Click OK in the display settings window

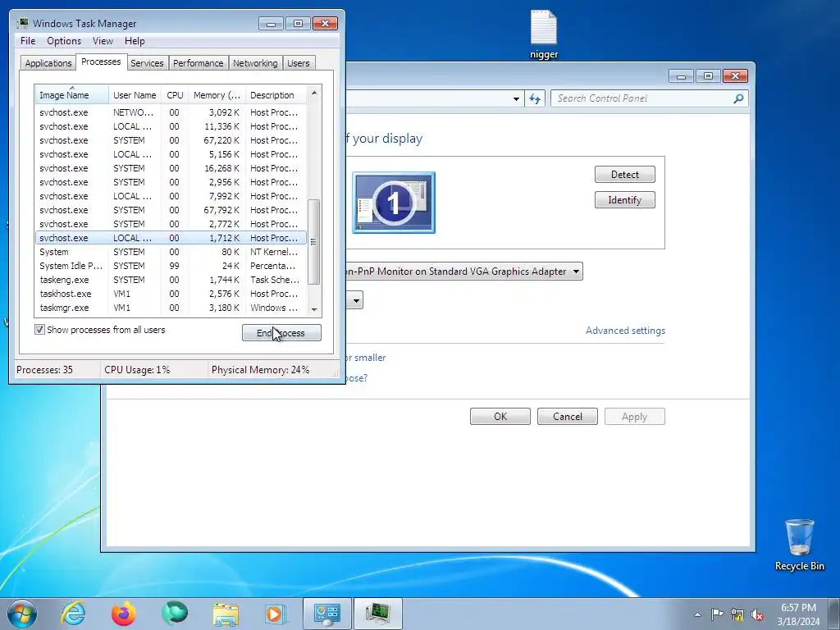click(x=500, y=417)
